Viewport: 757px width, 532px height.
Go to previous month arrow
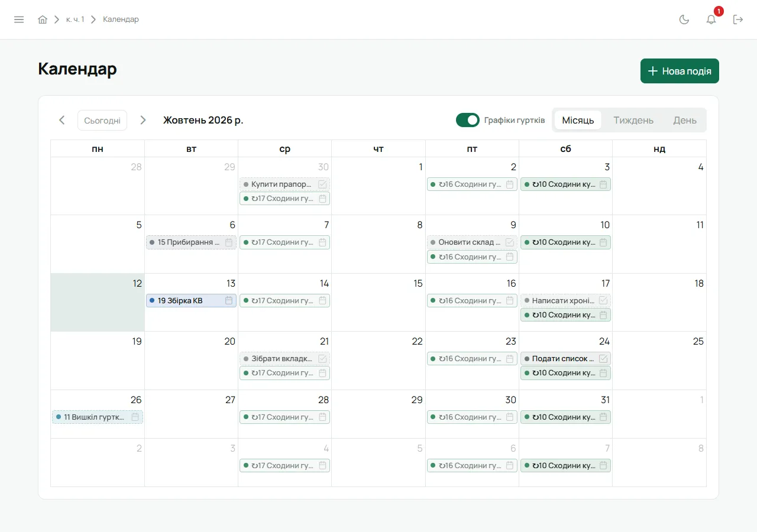point(62,120)
